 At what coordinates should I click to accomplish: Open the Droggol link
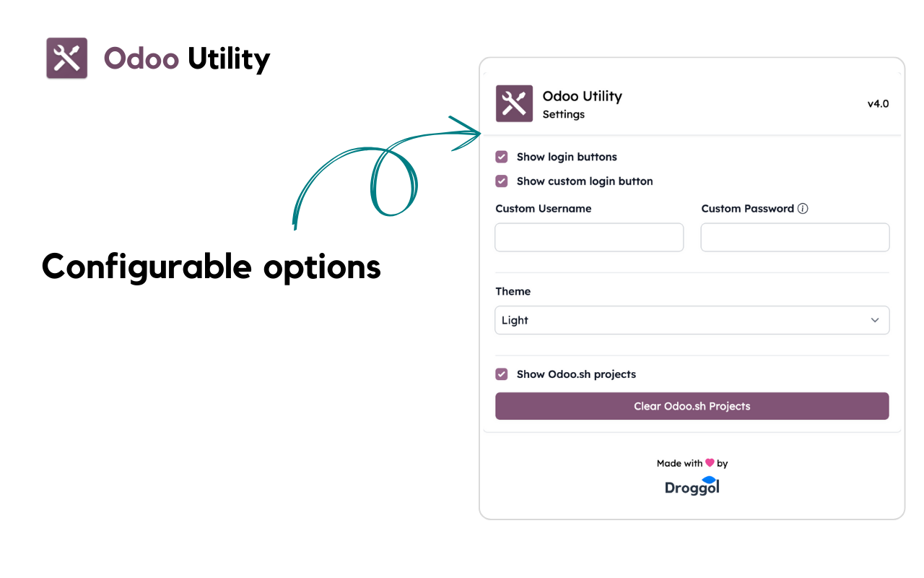pyautogui.click(x=692, y=486)
